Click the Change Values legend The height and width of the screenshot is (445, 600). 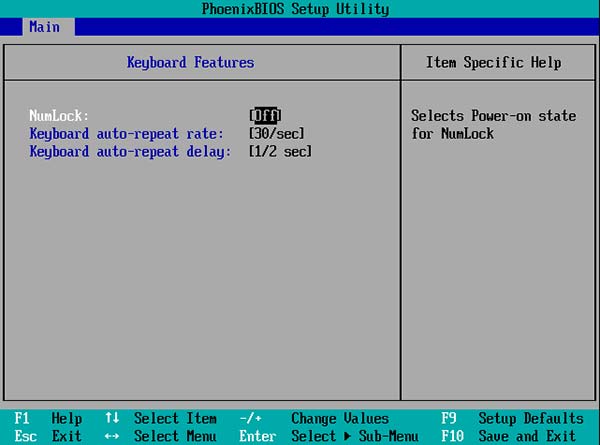[340, 418]
